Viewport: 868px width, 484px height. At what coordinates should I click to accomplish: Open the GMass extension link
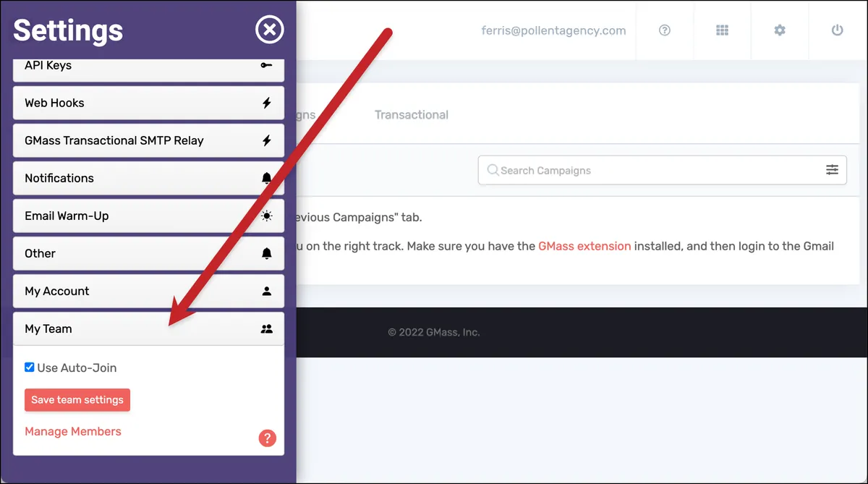[x=584, y=246]
